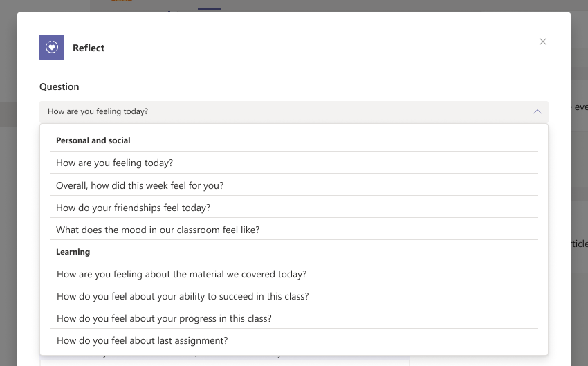
Task: Click the Question combo box field
Action: 277,111
